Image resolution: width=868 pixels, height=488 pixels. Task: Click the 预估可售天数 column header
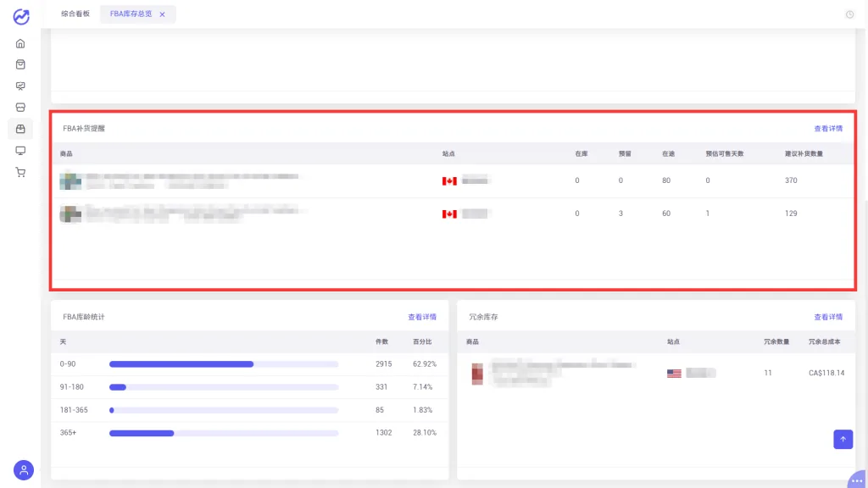point(725,154)
